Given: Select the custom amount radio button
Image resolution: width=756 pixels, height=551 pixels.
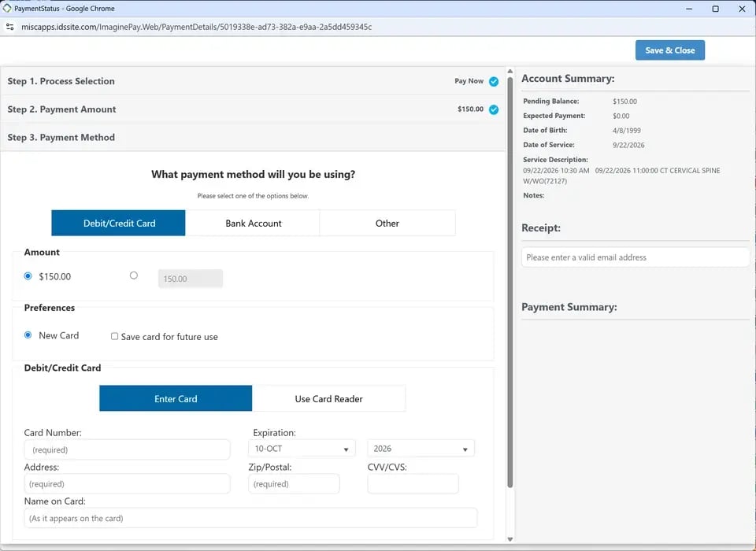Looking at the screenshot, I should click(x=134, y=275).
